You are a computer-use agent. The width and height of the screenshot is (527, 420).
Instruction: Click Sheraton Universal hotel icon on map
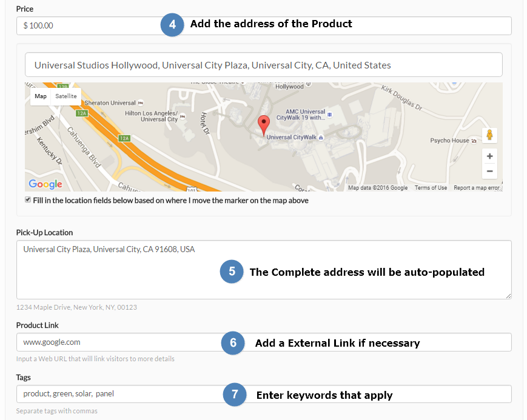coord(141,103)
